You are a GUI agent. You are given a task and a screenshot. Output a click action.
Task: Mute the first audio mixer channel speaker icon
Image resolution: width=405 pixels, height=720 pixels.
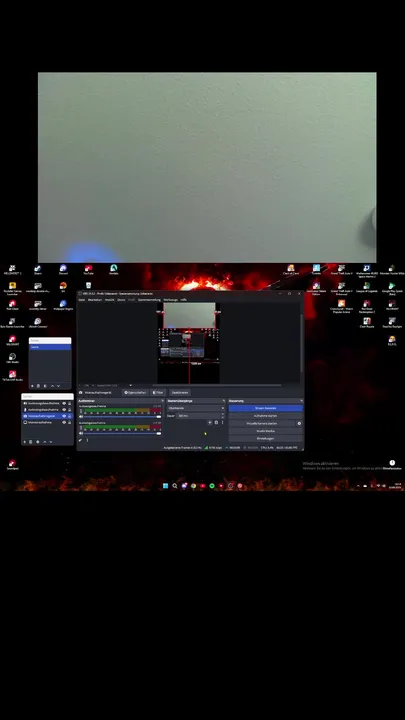click(81, 416)
